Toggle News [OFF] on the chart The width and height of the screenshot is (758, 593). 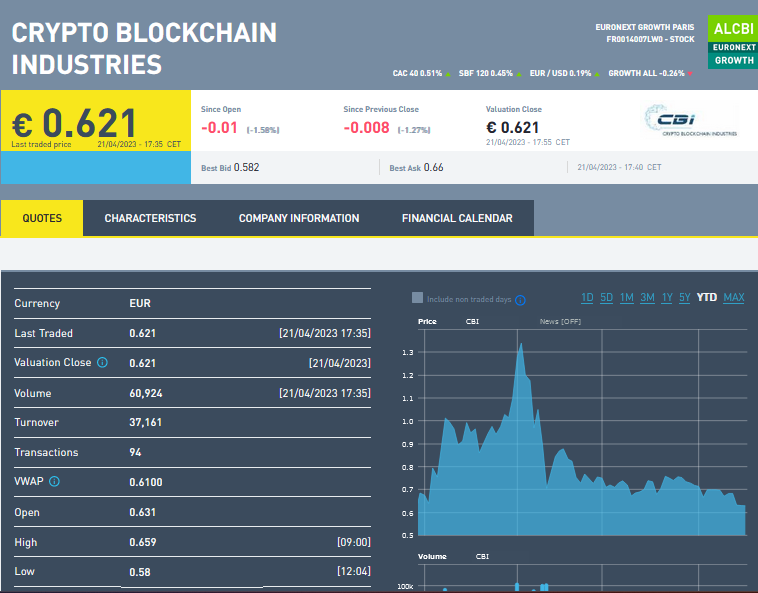pyautogui.click(x=560, y=322)
